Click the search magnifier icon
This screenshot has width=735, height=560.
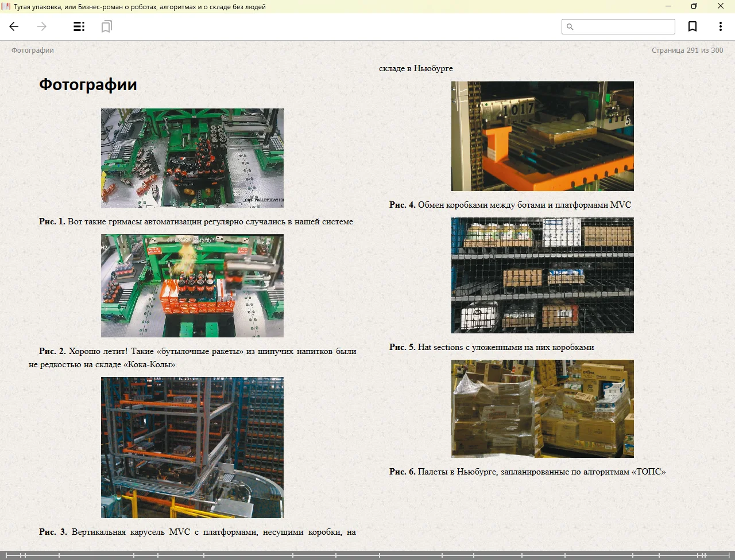[570, 27]
